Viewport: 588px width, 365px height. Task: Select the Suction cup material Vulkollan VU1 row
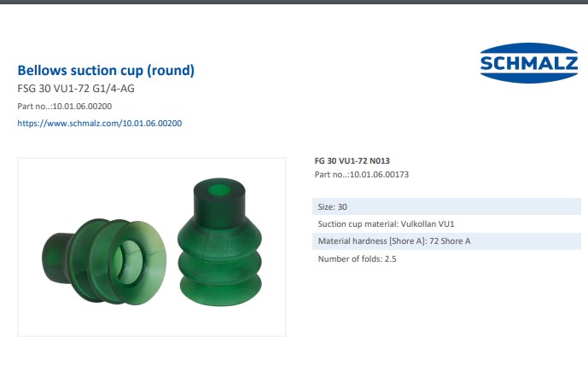point(446,223)
